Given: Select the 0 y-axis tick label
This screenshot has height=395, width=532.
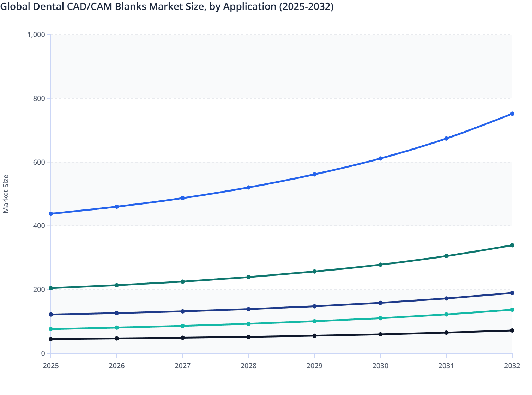Looking at the screenshot, I should [43, 353].
